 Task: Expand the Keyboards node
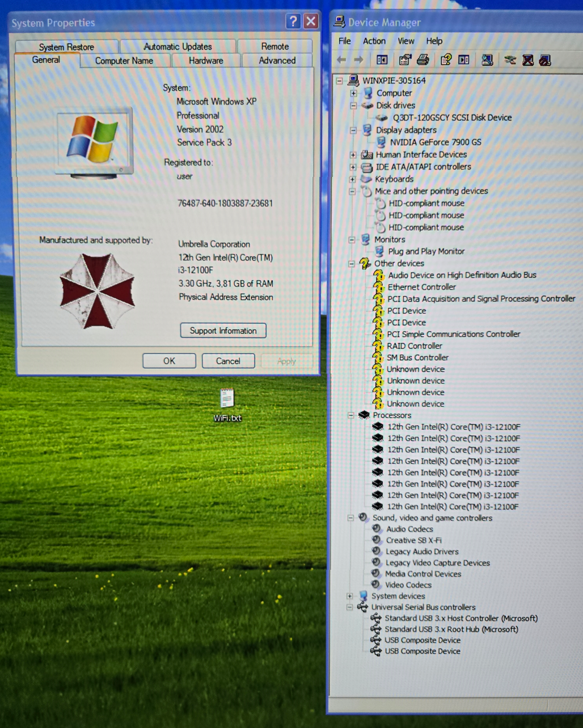(352, 179)
